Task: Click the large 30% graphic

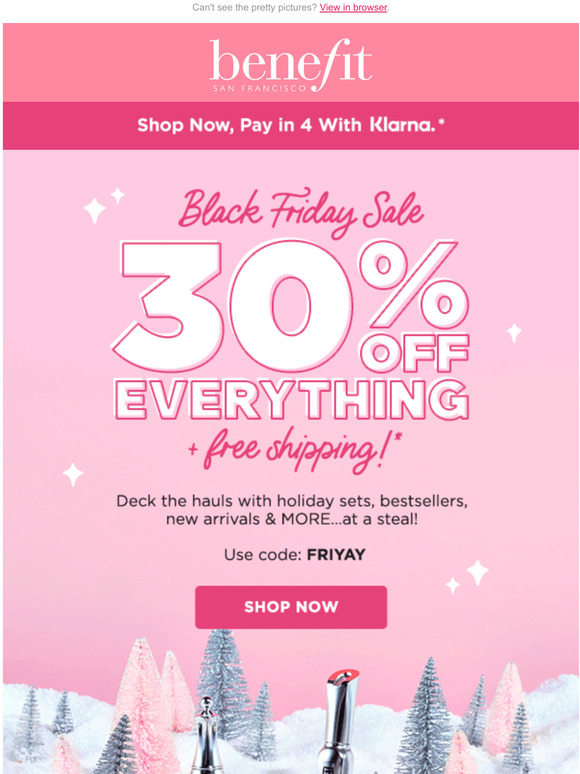Action: click(291, 306)
